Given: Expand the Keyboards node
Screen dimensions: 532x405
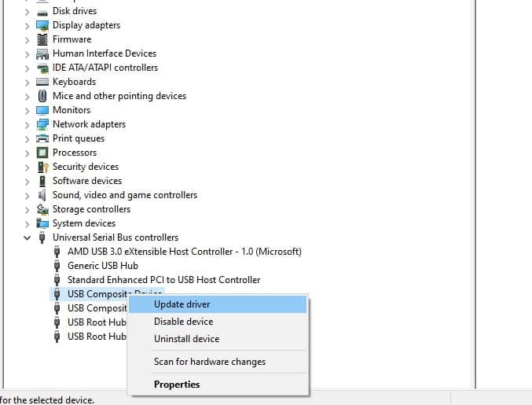Looking at the screenshot, I should (28, 83).
